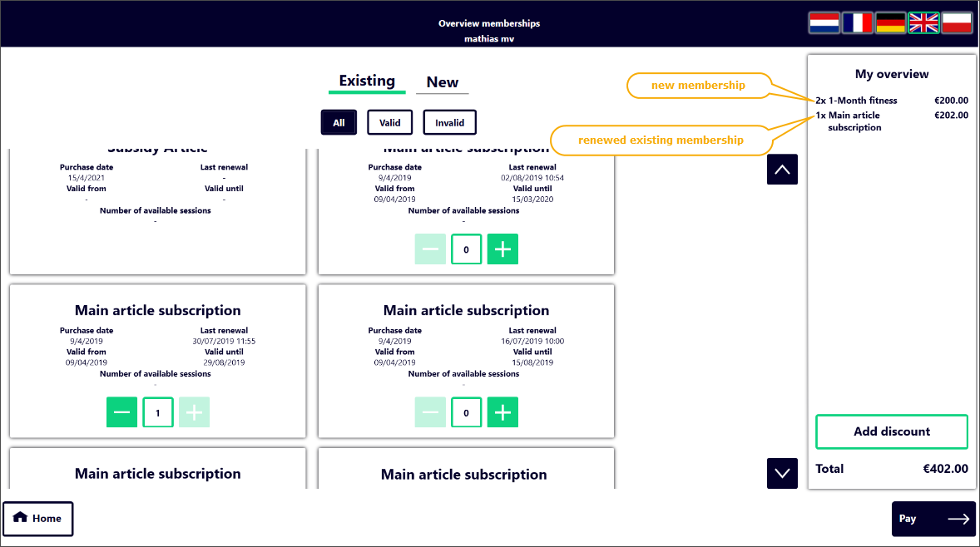Switch to Polish flag language
This screenshot has width=980, height=547.
pos(957,22)
